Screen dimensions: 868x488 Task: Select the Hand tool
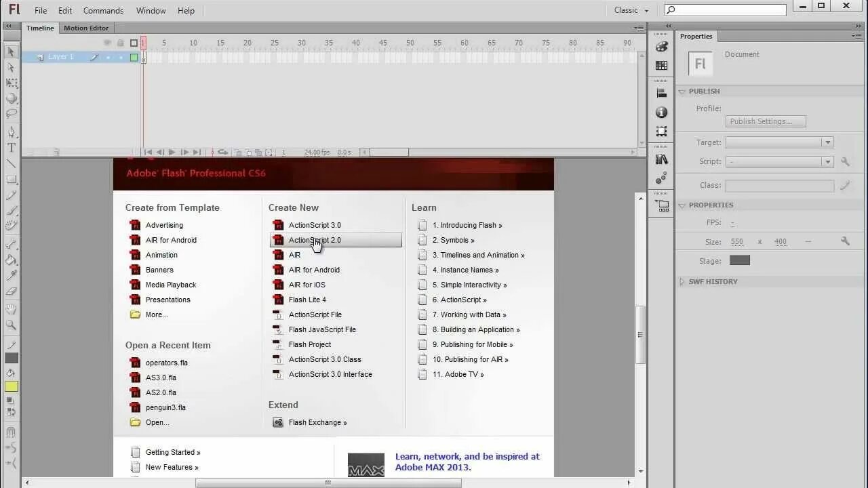(11, 309)
